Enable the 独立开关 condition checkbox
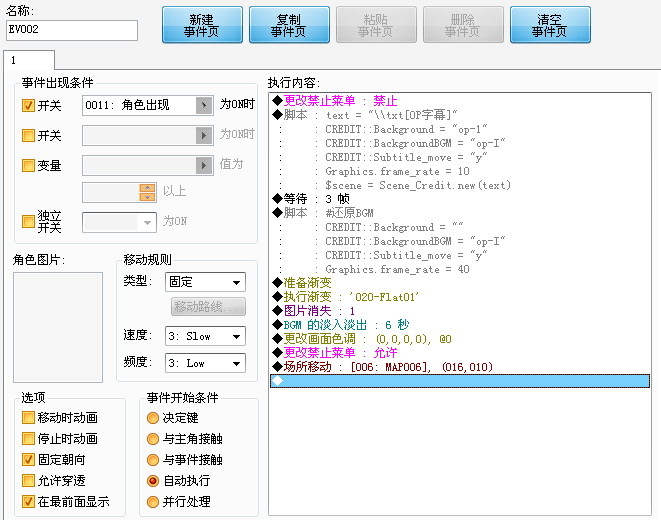Screen dimensions: 661x520 pos(28,222)
